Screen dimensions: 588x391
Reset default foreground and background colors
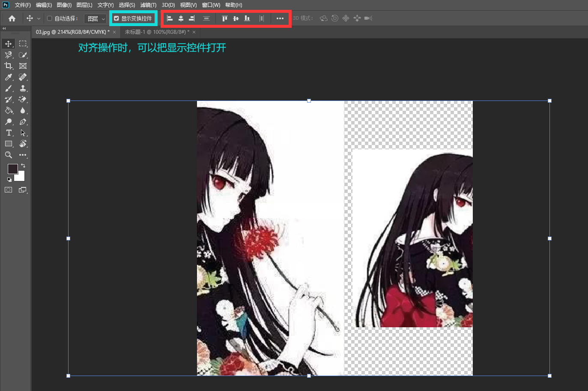(9, 180)
